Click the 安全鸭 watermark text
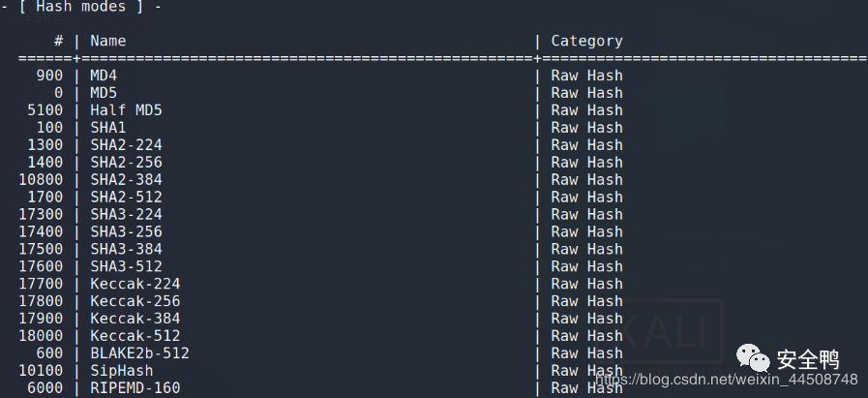The height and width of the screenshot is (398, 868). click(x=808, y=360)
